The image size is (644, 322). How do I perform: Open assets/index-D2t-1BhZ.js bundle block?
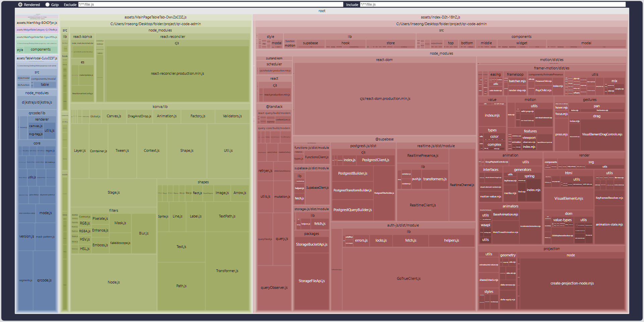pos(440,17)
